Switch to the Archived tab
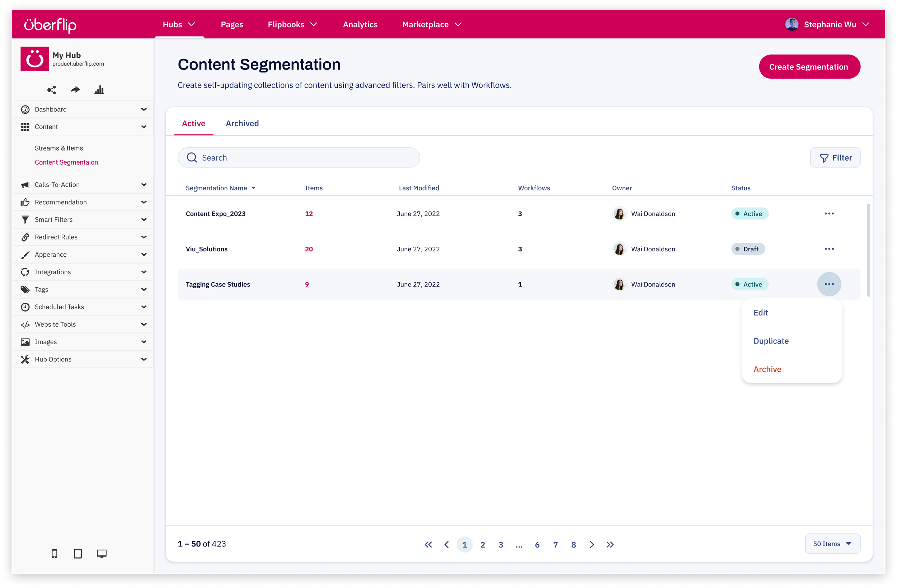Viewport: 897px width, 588px height. [x=242, y=124]
